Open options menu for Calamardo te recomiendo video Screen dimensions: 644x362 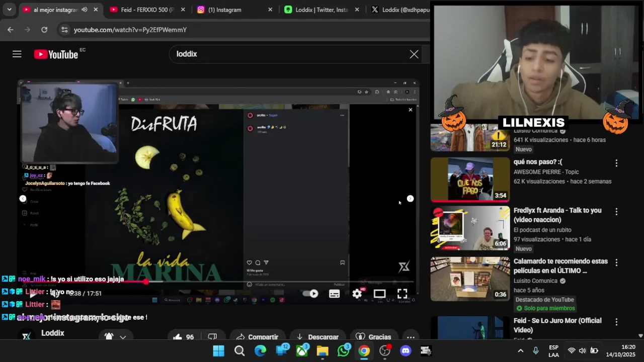pos(616,263)
